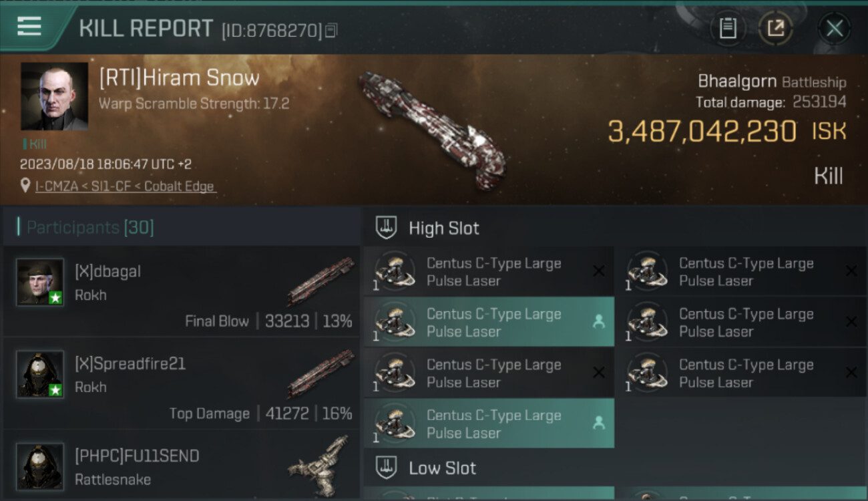The width and height of the screenshot is (868, 501).
Task: Click Hiram Snow's character portrait
Action: tap(54, 96)
